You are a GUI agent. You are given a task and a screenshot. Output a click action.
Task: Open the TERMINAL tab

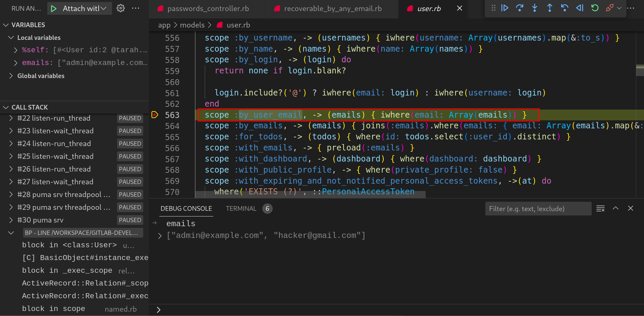241,208
